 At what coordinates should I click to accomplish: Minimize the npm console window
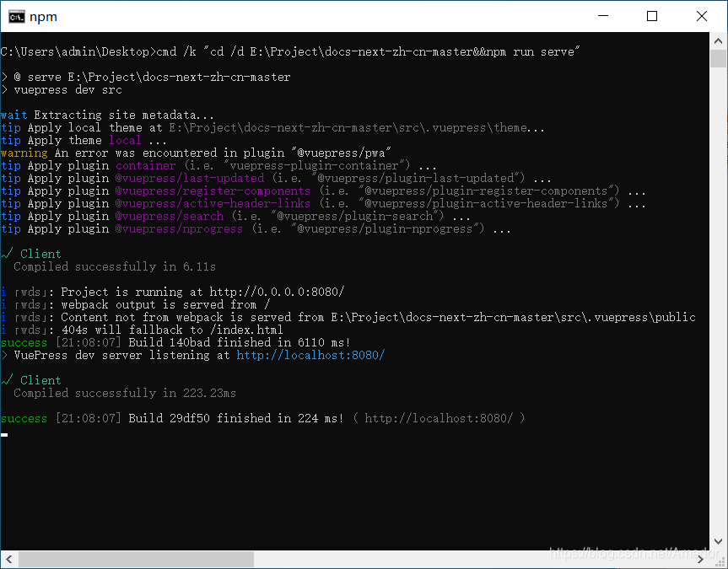[602, 16]
